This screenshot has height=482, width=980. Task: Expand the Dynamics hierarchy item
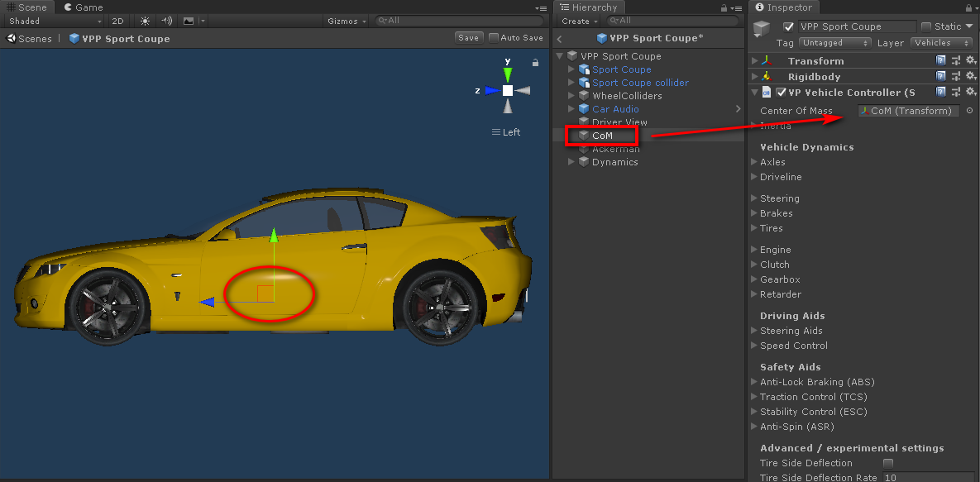571,162
